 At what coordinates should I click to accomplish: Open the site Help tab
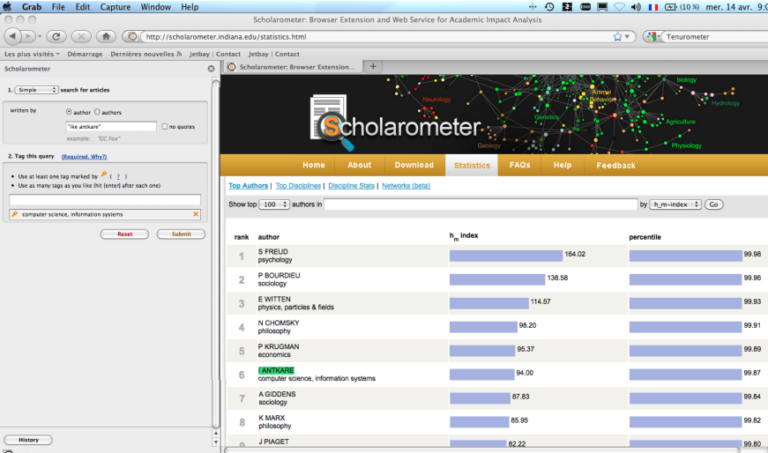click(562, 165)
